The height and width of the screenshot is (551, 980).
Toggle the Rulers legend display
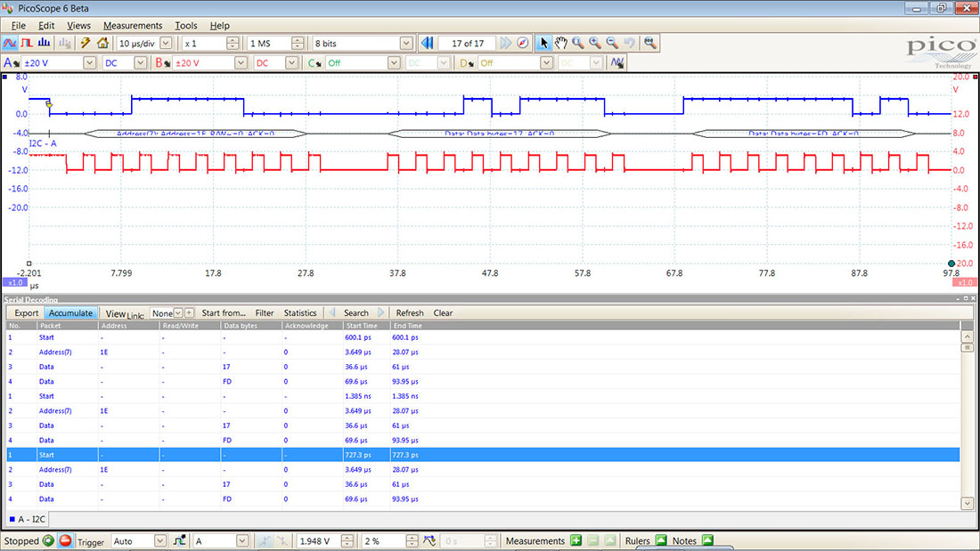tap(661, 540)
